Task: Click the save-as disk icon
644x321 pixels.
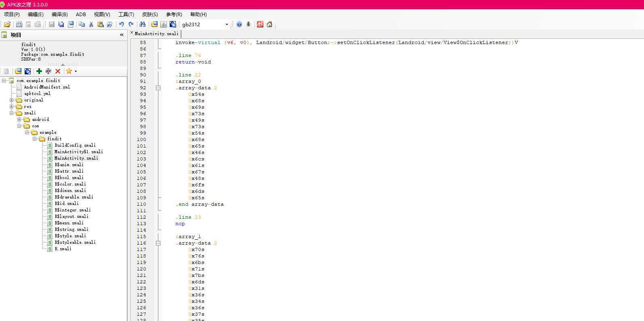Action: click(71, 24)
